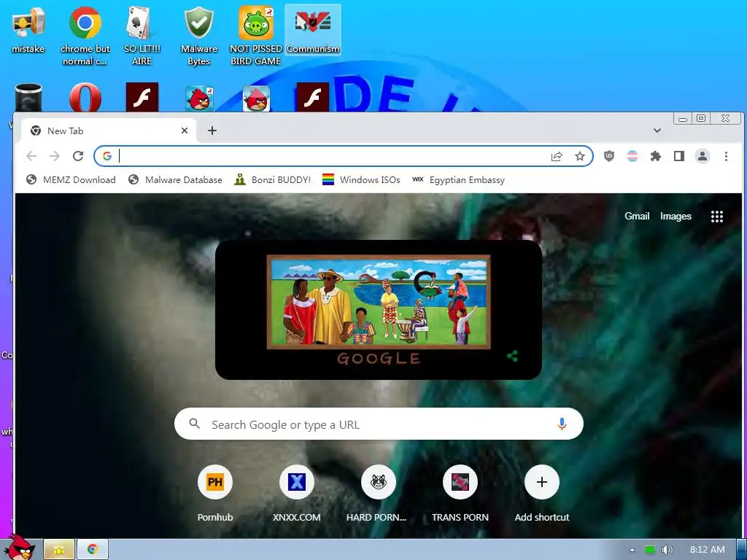Open MEMZ Download bookmark
This screenshot has width=747, height=560.
(x=71, y=179)
